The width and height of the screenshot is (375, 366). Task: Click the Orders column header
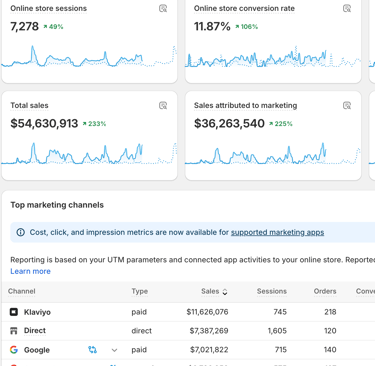(x=325, y=291)
